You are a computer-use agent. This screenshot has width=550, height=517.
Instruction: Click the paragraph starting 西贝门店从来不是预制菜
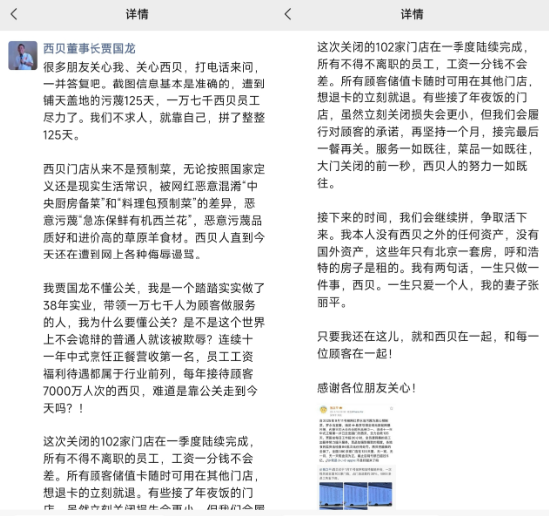(x=154, y=212)
